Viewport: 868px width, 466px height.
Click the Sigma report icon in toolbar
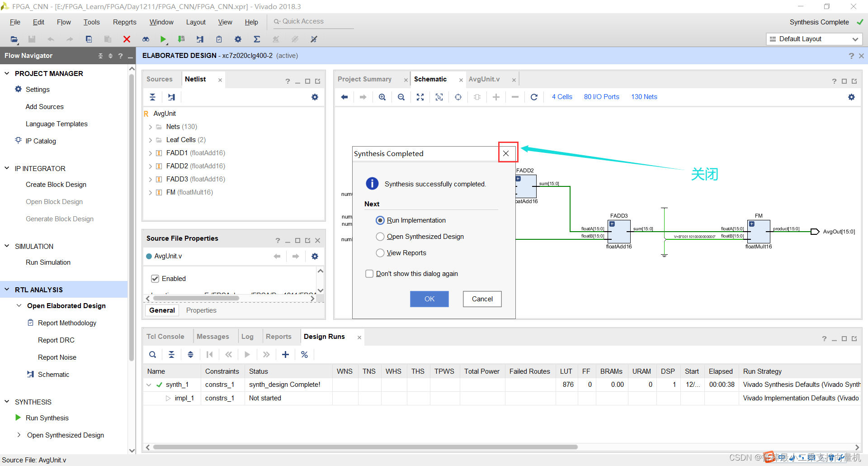coord(257,39)
